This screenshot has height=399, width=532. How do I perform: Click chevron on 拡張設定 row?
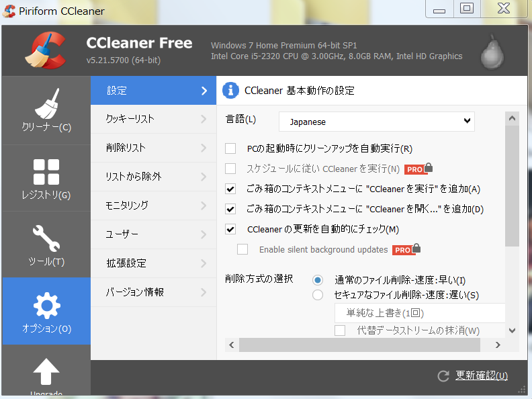pos(204,263)
